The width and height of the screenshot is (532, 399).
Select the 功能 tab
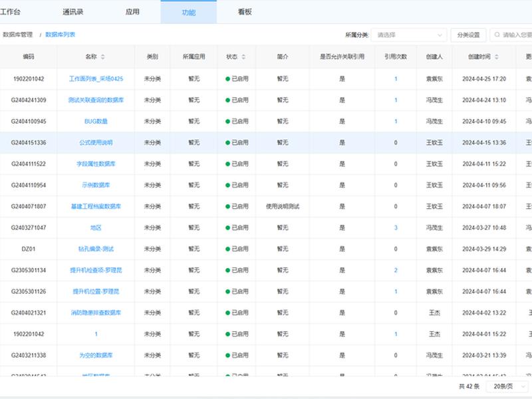click(189, 13)
